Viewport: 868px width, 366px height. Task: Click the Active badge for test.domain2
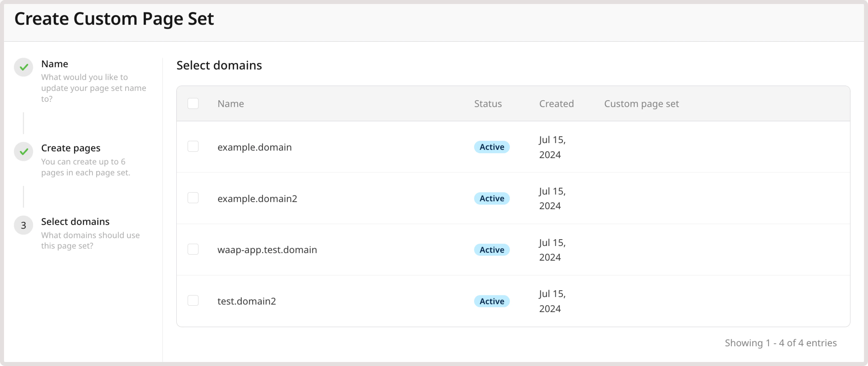click(x=491, y=301)
